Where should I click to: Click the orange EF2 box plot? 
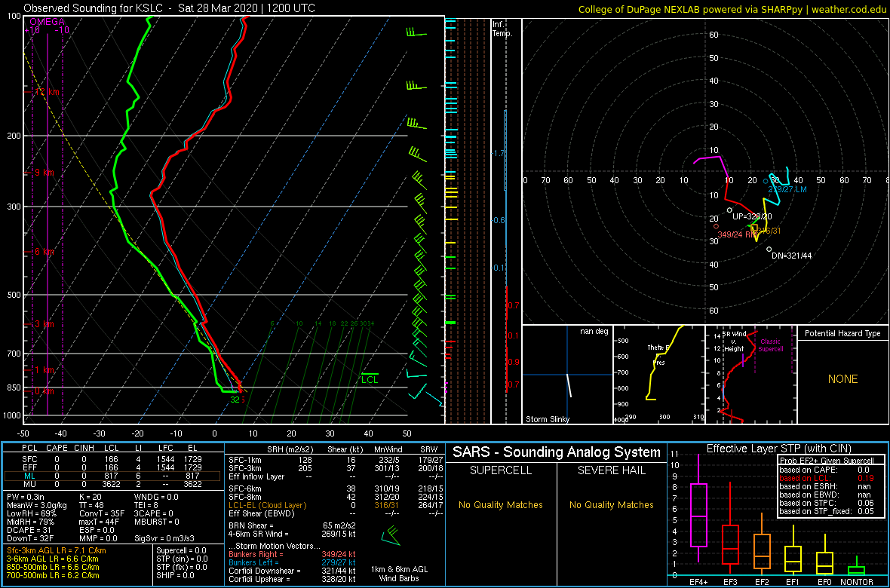[763, 544]
